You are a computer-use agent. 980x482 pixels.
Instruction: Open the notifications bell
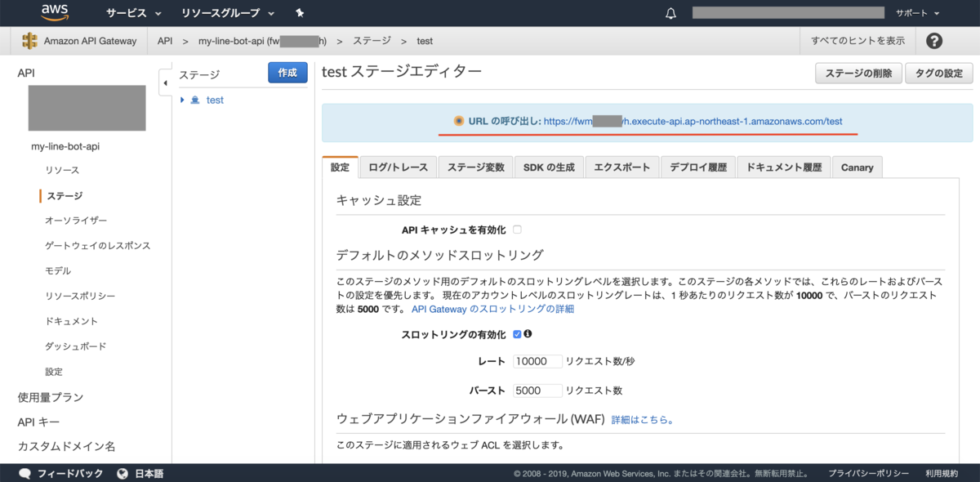click(x=671, y=13)
